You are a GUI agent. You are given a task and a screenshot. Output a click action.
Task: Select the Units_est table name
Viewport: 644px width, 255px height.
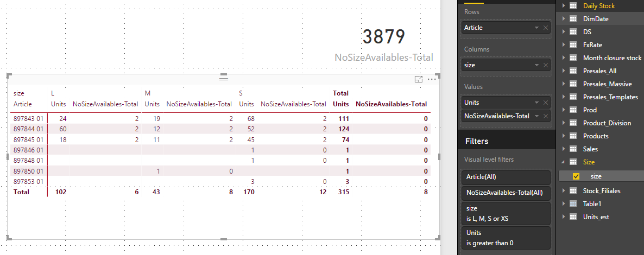(x=596, y=217)
